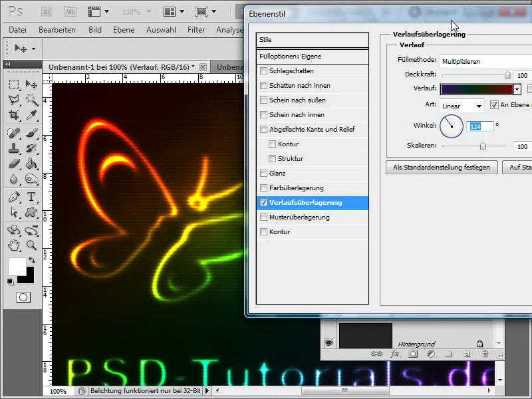Select the Crop tool
This screenshot has width=532, height=399.
click(x=14, y=115)
